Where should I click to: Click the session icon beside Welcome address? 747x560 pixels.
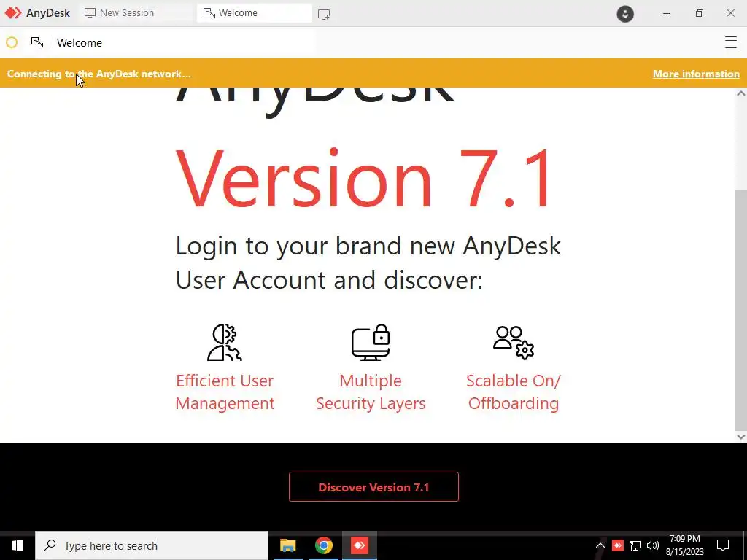[x=37, y=42]
